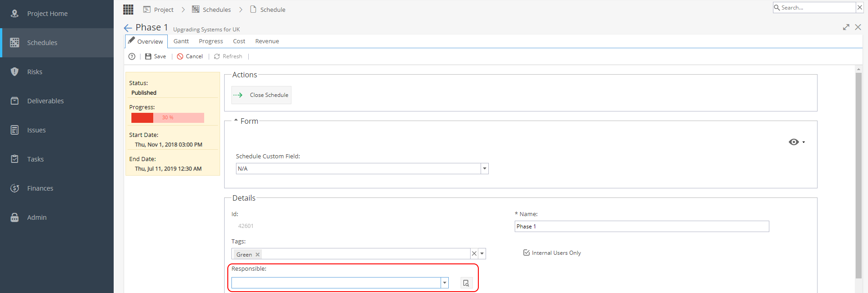Save the schedule changes
Screen dimensions: 868x293
[x=156, y=56]
